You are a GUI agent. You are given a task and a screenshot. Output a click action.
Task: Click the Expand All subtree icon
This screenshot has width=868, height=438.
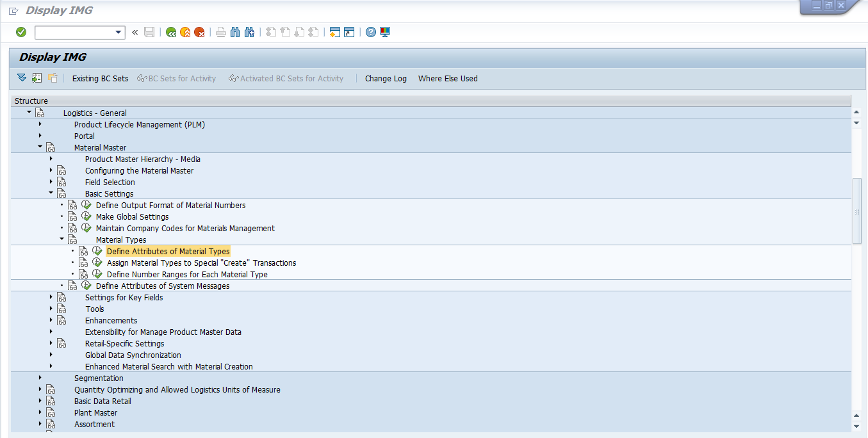click(x=22, y=78)
